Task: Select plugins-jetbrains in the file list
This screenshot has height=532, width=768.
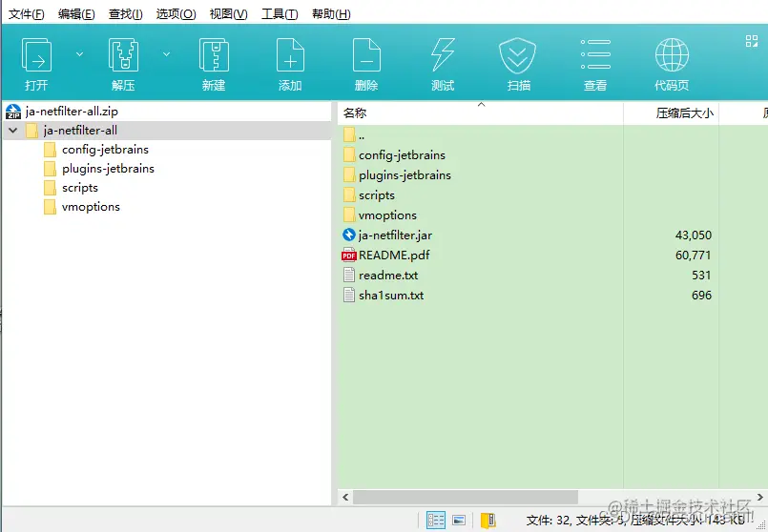Action: tap(405, 175)
